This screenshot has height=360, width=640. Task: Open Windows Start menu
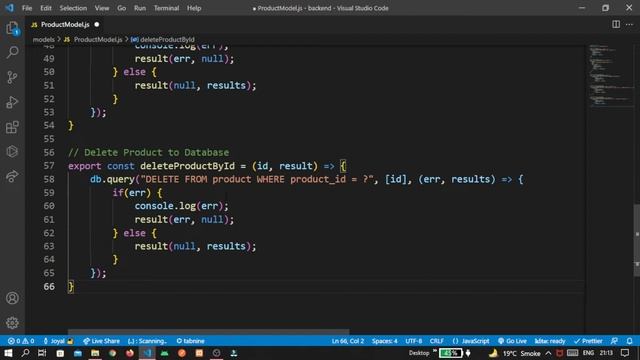click(8, 353)
